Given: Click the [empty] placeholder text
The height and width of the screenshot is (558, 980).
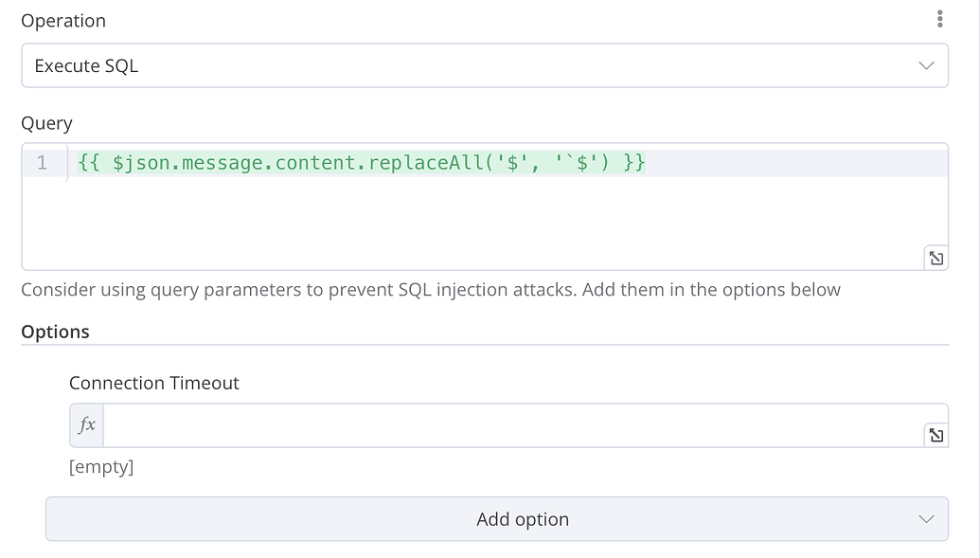Looking at the screenshot, I should pos(101,467).
